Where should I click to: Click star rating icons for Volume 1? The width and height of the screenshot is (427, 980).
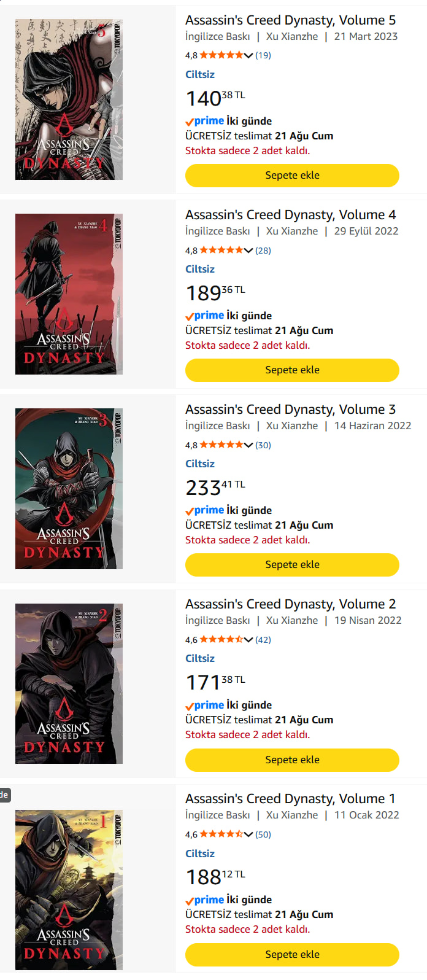(x=221, y=834)
